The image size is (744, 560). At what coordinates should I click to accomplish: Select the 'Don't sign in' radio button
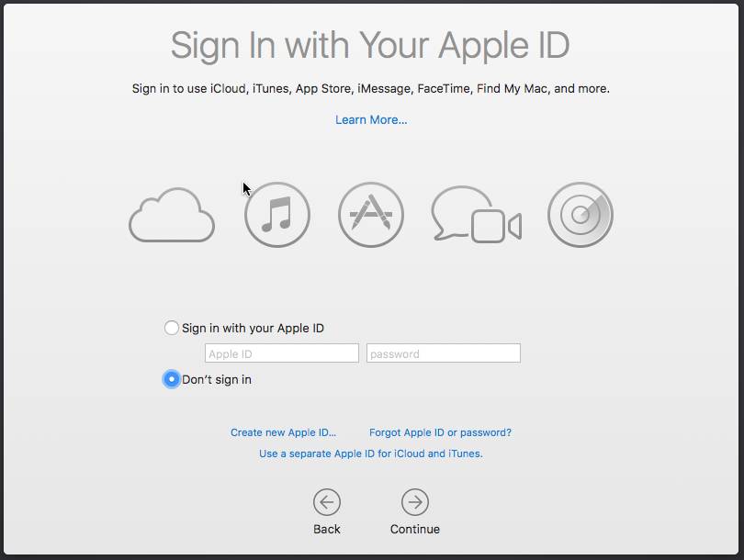click(x=171, y=379)
